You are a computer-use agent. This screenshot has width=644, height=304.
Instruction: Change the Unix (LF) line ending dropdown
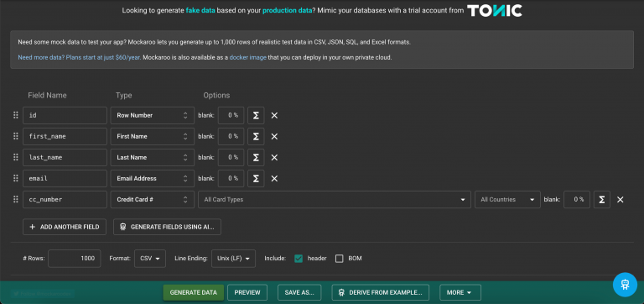(x=233, y=259)
